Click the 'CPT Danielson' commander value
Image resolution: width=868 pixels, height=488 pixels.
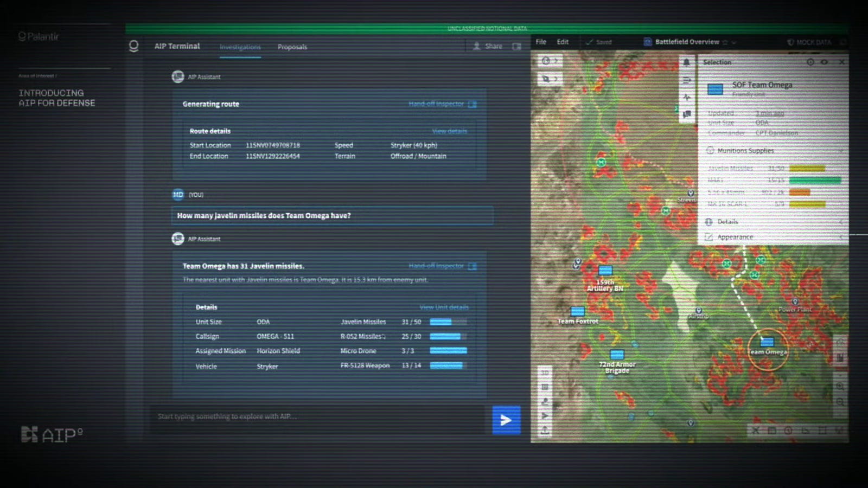(777, 133)
